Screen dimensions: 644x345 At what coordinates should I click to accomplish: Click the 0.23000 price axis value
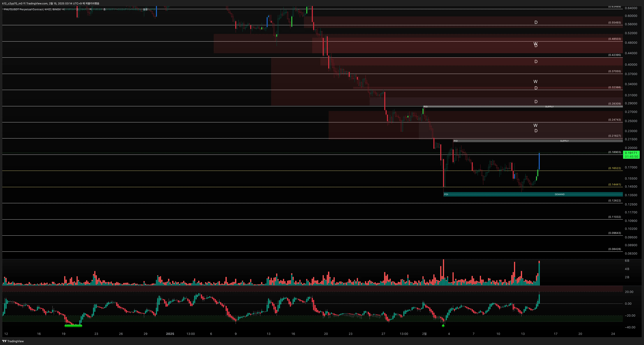point(631,131)
